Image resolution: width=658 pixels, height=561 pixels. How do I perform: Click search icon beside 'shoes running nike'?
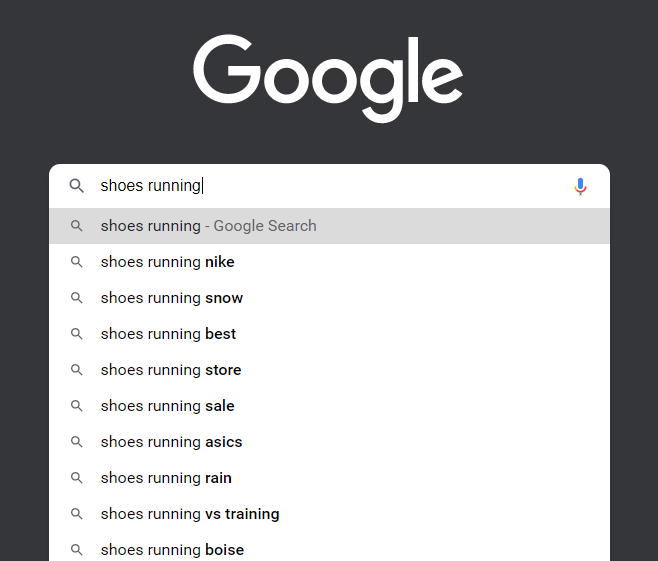[76, 262]
